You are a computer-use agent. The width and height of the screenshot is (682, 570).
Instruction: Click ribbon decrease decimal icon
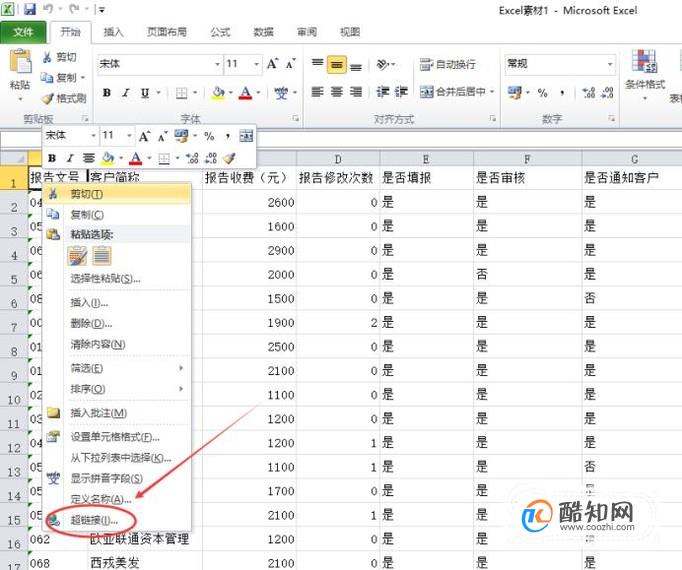[607, 92]
